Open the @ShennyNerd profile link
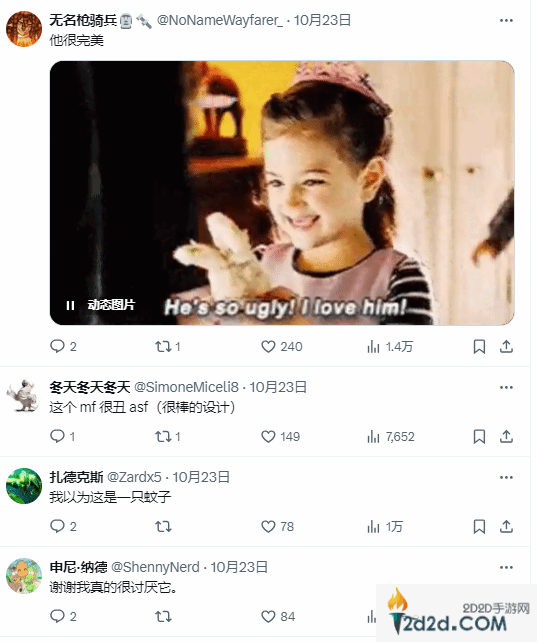This screenshot has width=537, height=642. [156, 567]
